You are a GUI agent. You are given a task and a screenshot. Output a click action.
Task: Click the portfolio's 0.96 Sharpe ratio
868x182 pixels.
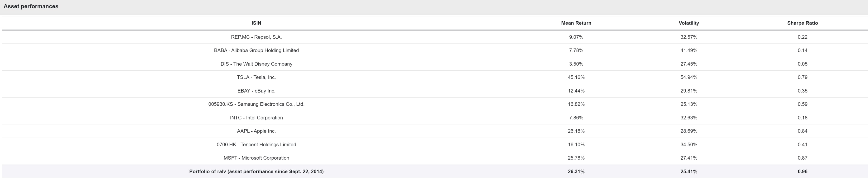coord(802,172)
